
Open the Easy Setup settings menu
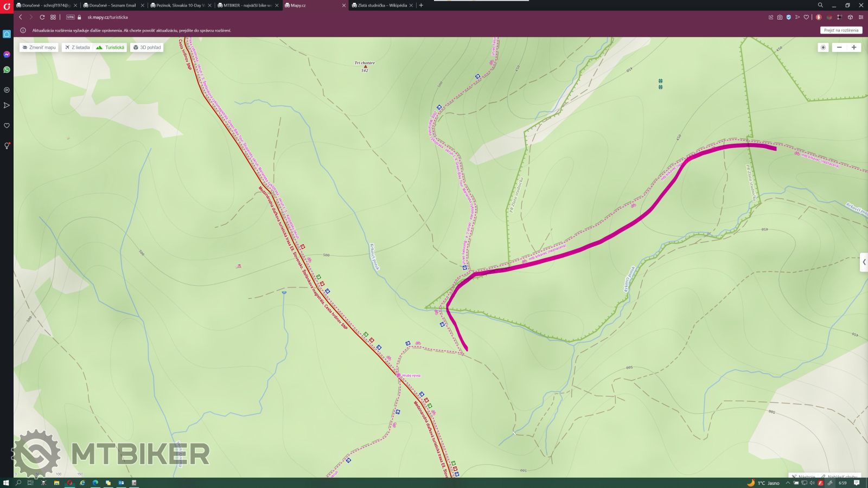pos(861,17)
